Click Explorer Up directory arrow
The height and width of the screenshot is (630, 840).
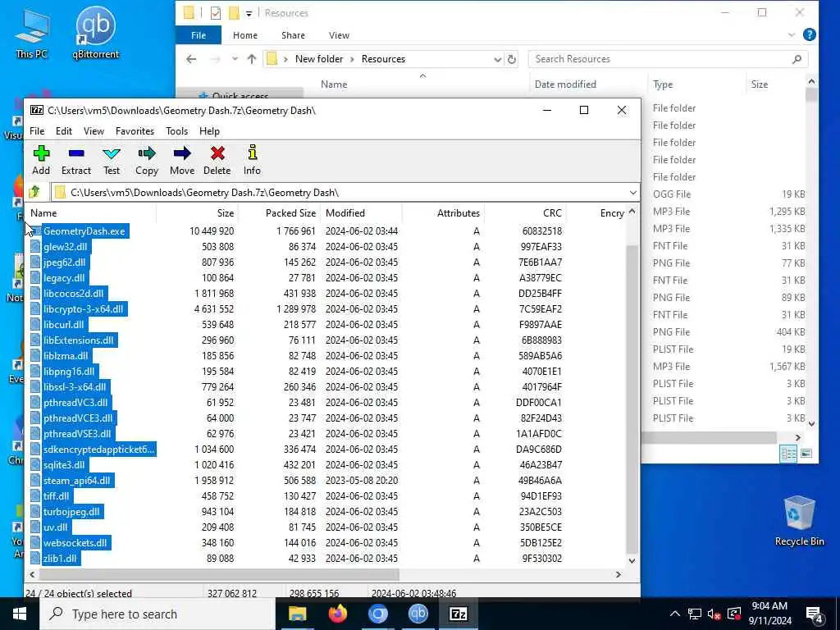coord(251,59)
